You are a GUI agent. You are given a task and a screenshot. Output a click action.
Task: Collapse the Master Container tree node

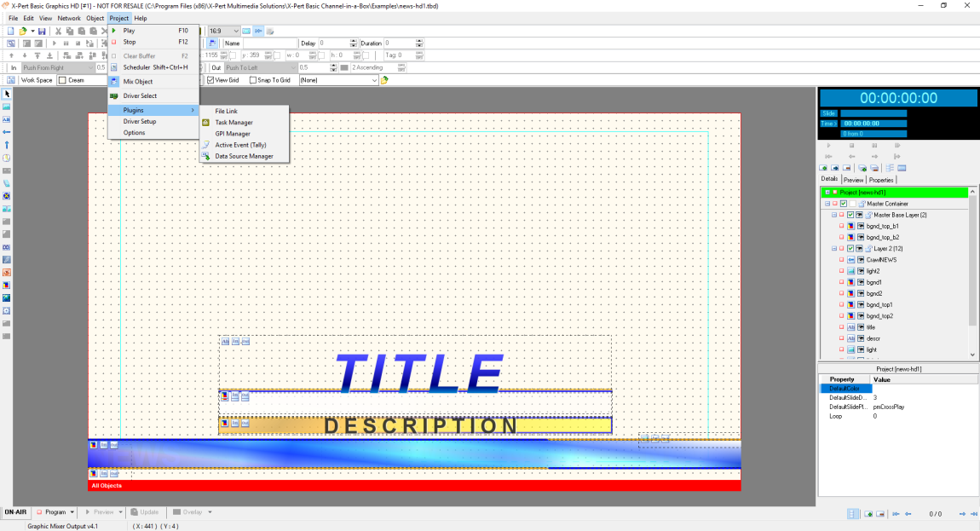coord(827,204)
